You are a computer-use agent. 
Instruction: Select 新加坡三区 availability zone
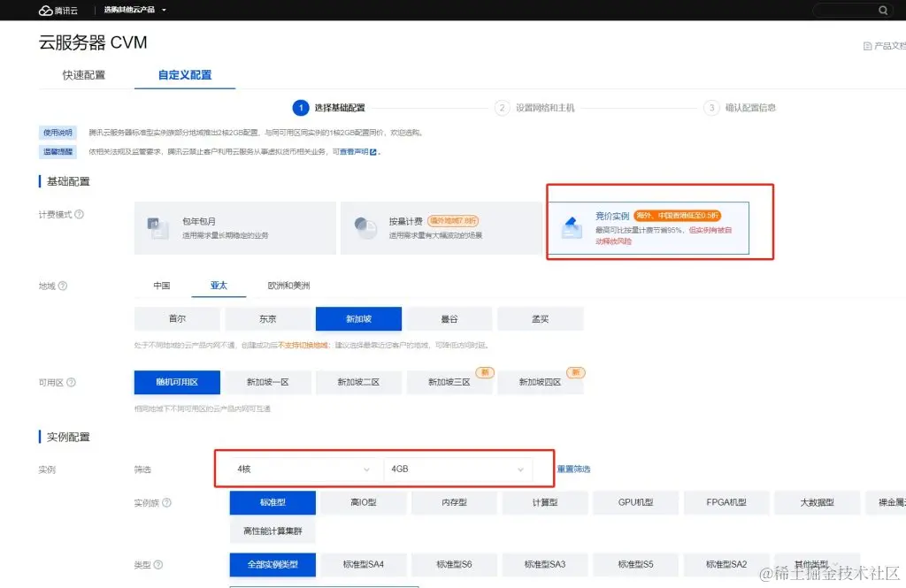click(449, 382)
